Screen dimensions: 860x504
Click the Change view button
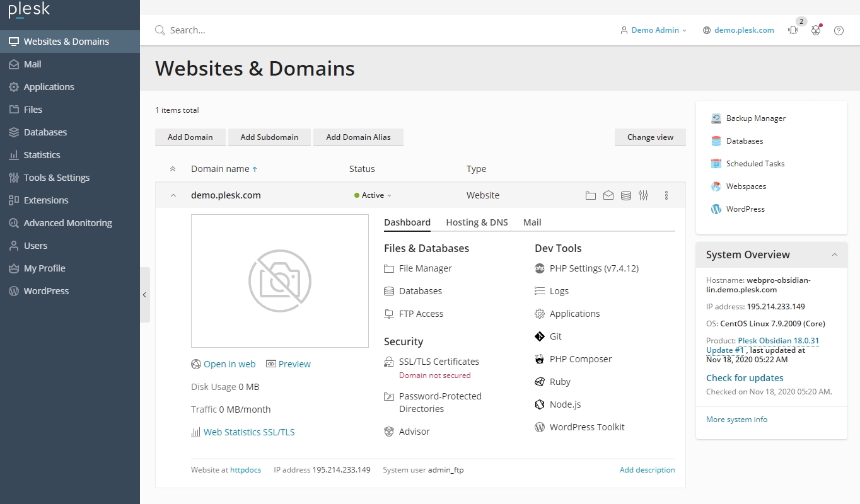(x=650, y=137)
